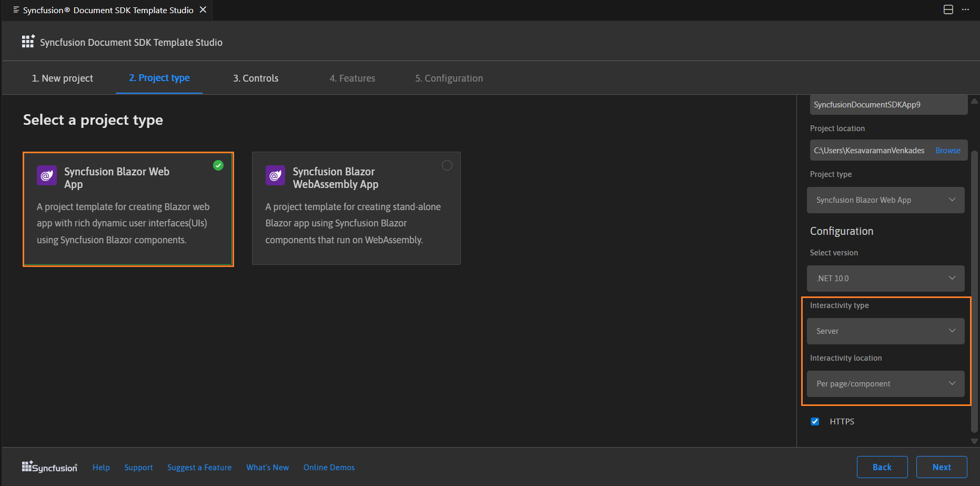Select the Blazor WebAssembly App radio button

(447, 165)
